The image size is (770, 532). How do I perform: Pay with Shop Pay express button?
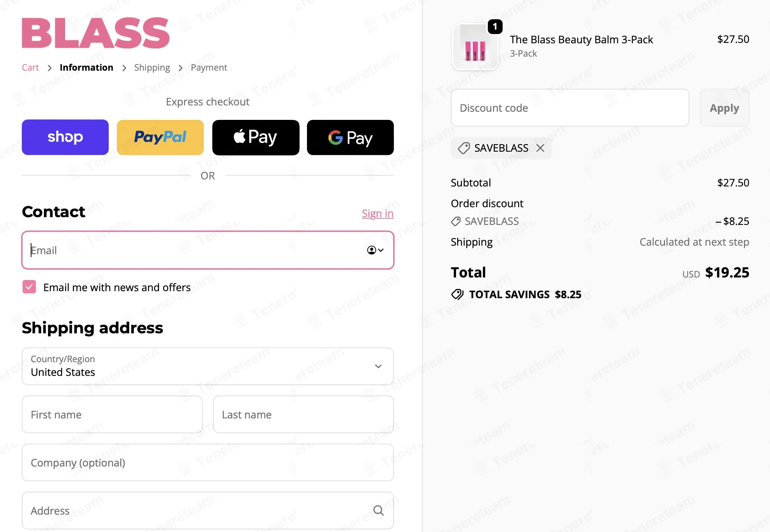click(65, 137)
